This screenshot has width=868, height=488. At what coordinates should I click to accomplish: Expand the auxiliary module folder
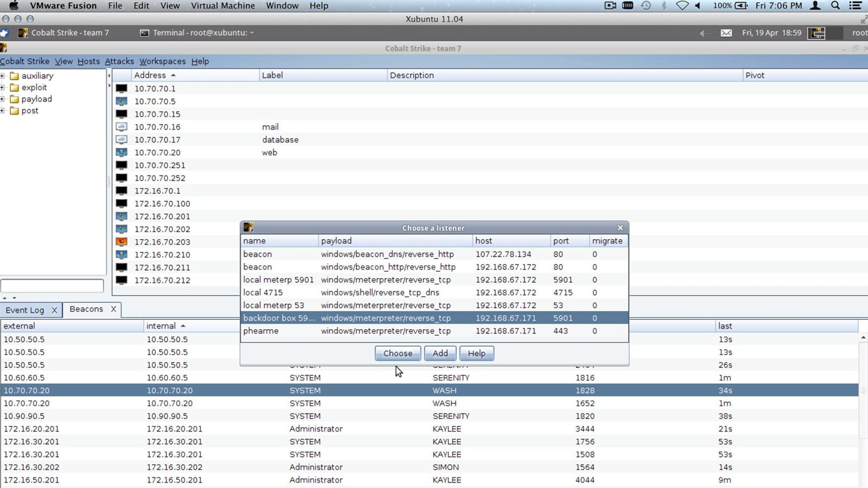(3, 76)
